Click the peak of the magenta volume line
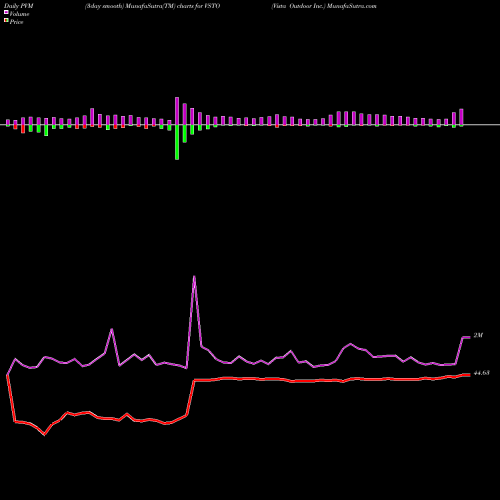The height and width of the screenshot is (500, 500). tap(194, 276)
